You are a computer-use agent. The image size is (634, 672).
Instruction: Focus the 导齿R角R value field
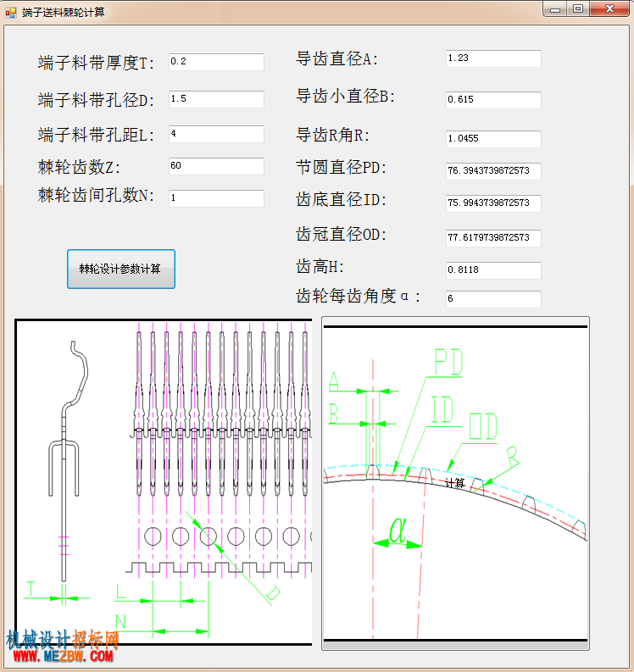[x=493, y=139]
